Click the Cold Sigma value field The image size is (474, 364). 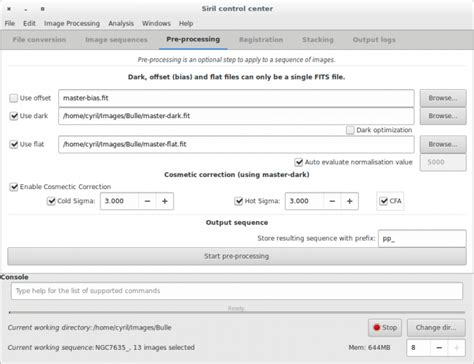click(119, 201)
